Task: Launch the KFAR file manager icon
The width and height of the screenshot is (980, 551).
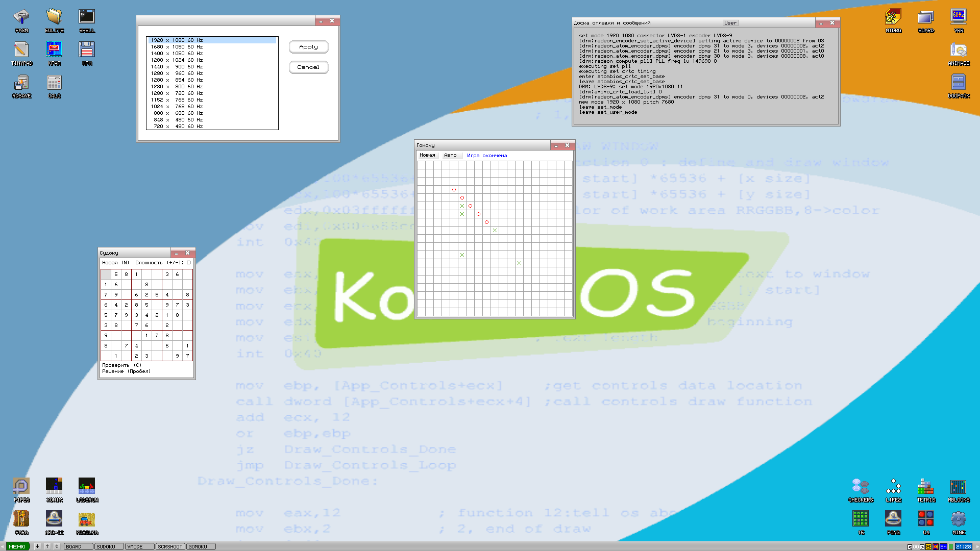Action: (54, 54)
